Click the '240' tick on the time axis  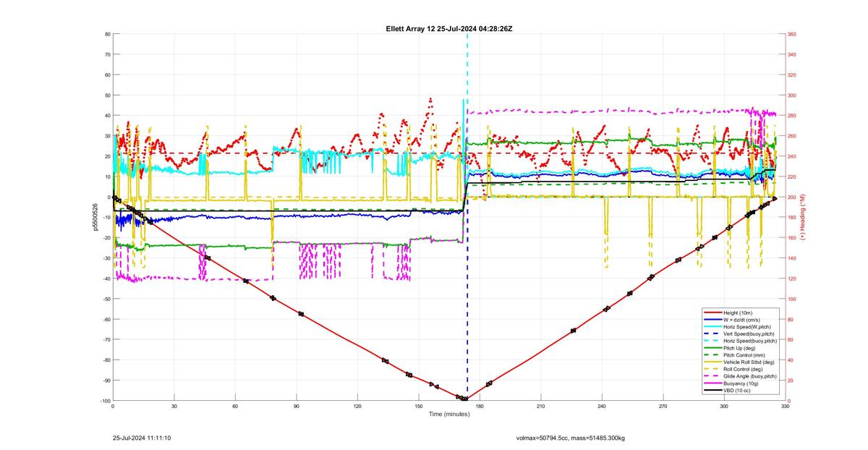click(602, 407)
